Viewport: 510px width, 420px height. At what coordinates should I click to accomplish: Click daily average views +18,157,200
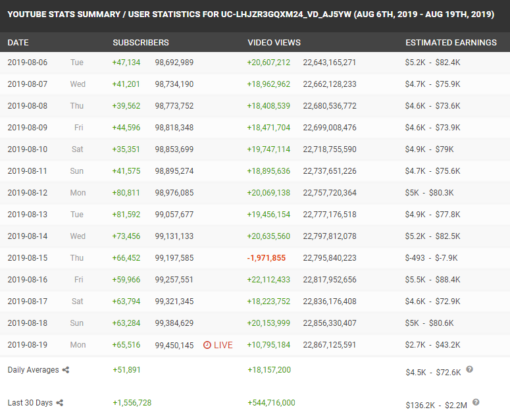point(269,370)
